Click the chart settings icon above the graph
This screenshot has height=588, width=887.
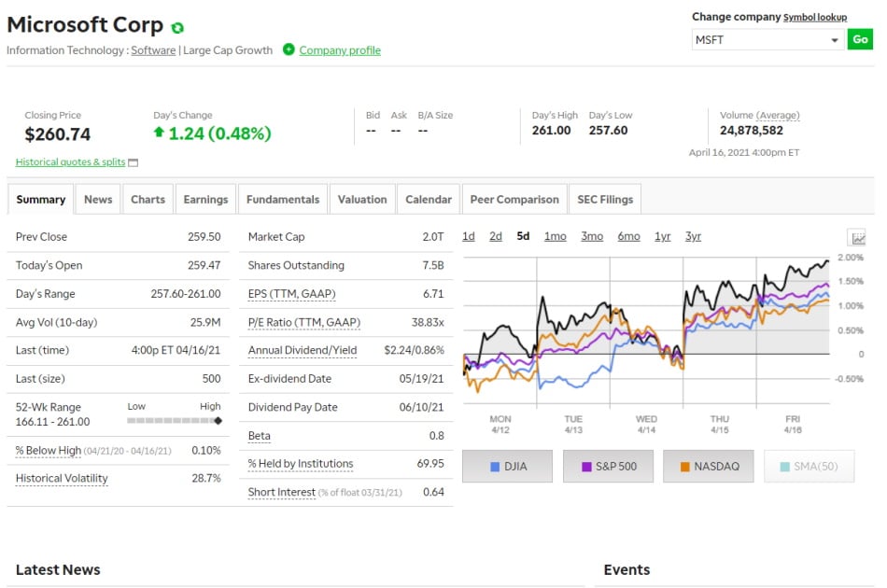tap(858, 238)
